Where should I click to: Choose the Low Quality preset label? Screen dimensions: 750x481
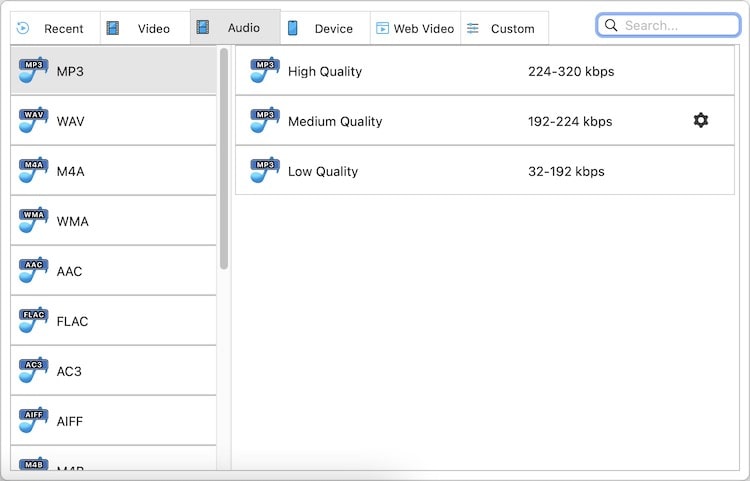[323, 172]
